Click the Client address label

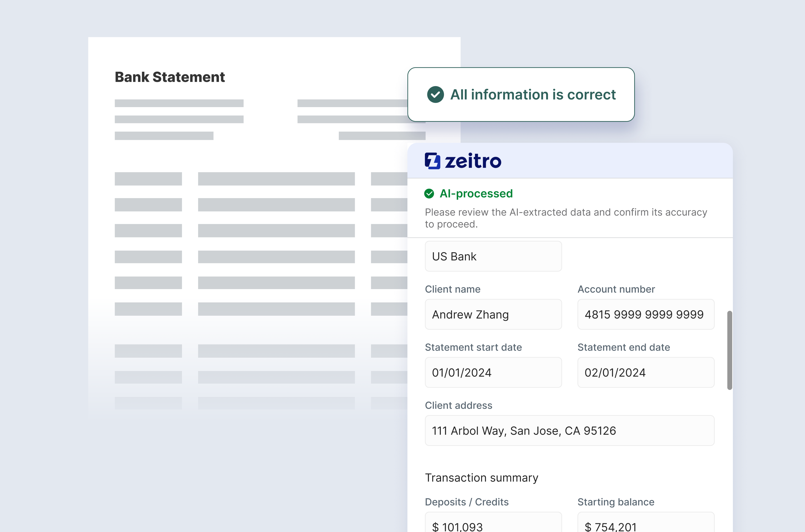point(458,405)
